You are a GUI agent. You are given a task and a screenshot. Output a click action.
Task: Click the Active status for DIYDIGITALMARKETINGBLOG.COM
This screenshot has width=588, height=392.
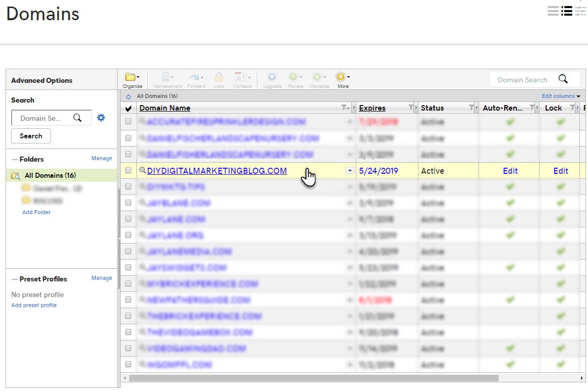(x=433, y=171)
